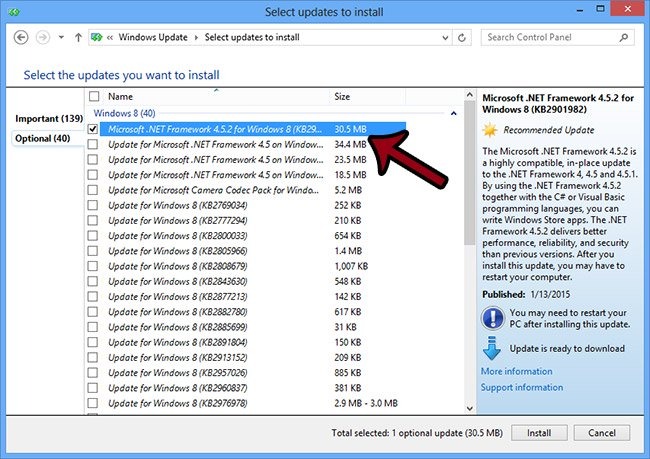Click the blue download arrow icon
This screenshot has height=459, width=650.
point(491,350)
